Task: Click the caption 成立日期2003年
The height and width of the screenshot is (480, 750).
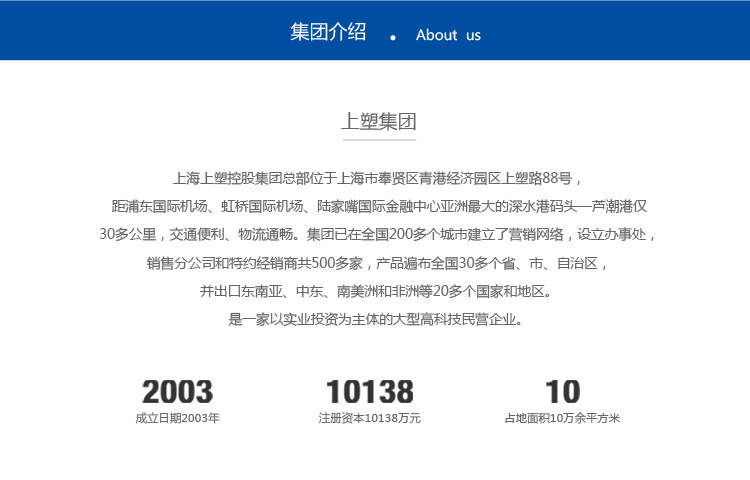Action: [x=177, y=418]
